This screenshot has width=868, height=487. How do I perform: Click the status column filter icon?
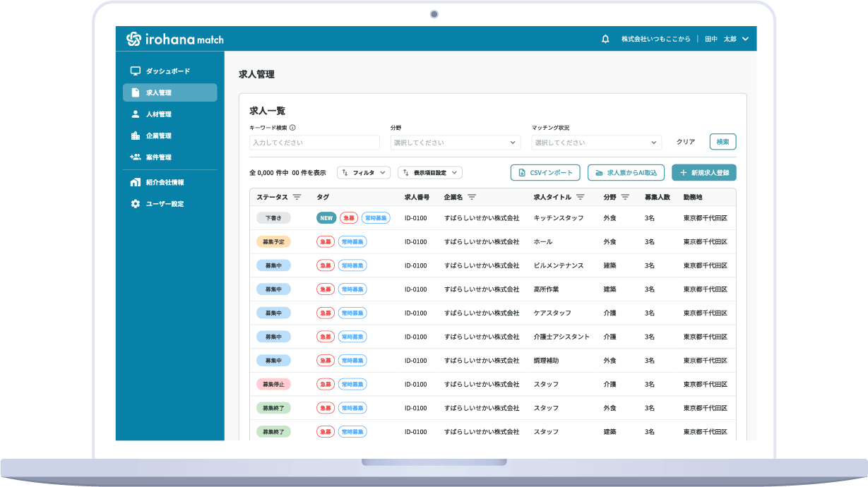click(x=297, y=197)
